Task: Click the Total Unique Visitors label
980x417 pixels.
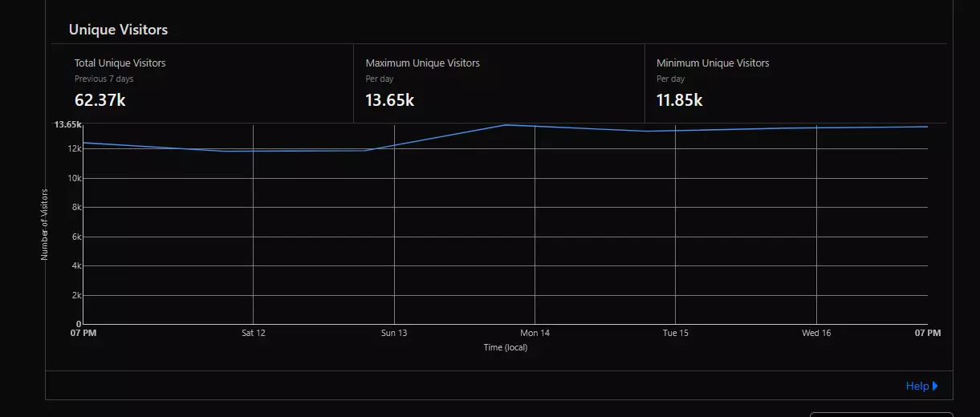Action: click(x=120, y=63)
